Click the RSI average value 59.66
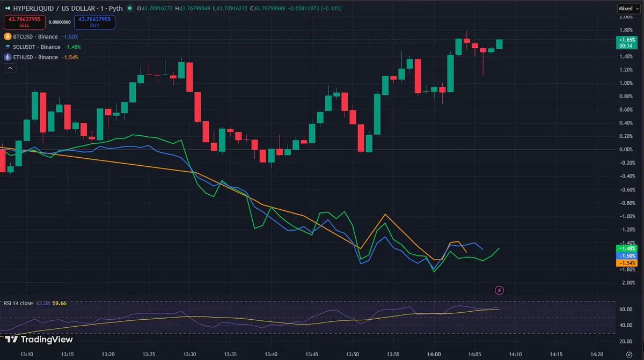This screenshot has height=360, width=644. pos(59,303)
